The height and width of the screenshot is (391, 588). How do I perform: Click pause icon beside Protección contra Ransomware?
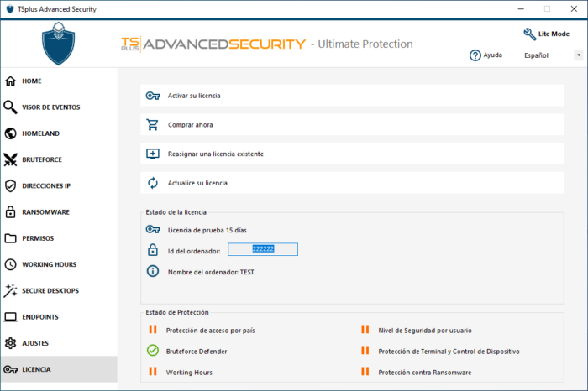[x=365, y=371]
